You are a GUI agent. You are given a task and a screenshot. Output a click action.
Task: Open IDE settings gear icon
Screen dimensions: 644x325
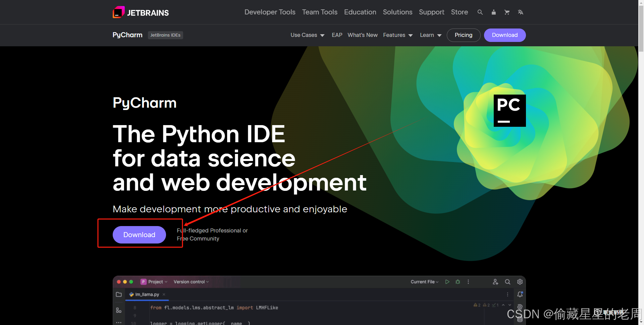click(x=520, y=282)
